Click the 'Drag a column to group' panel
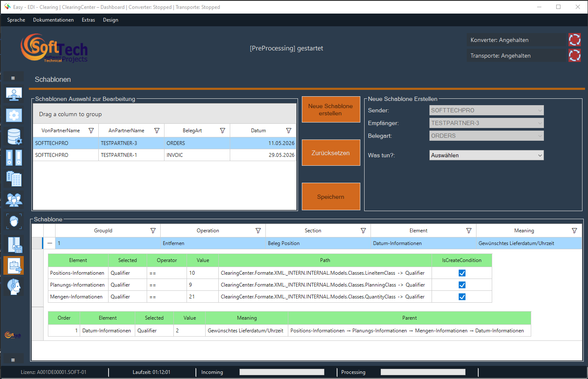This screenshot has width=588, height=379. pyautogui.click(x=165, y=114)
